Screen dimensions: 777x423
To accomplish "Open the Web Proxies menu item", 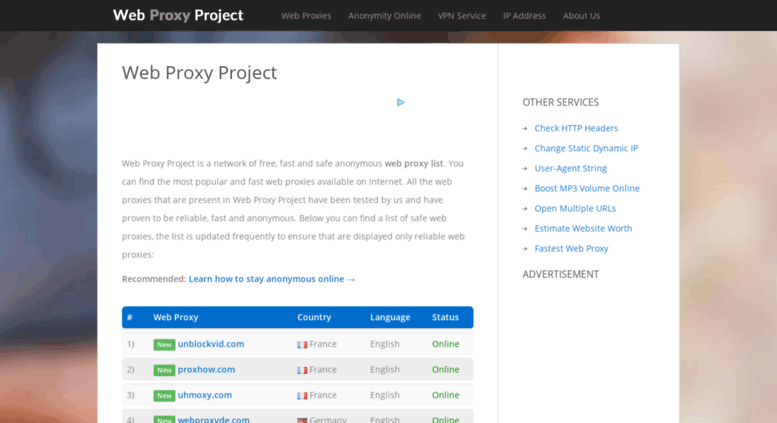I will [x=306, y=16].
